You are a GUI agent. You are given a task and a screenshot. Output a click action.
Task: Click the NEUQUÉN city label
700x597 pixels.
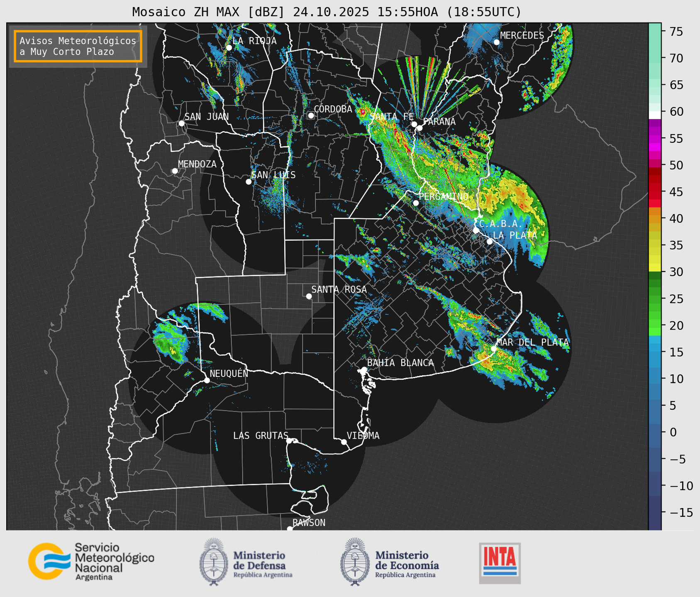point(229,374)
